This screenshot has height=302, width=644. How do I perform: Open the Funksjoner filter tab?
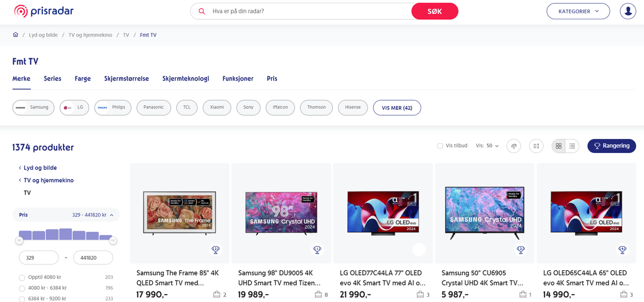tap(238, 78)
